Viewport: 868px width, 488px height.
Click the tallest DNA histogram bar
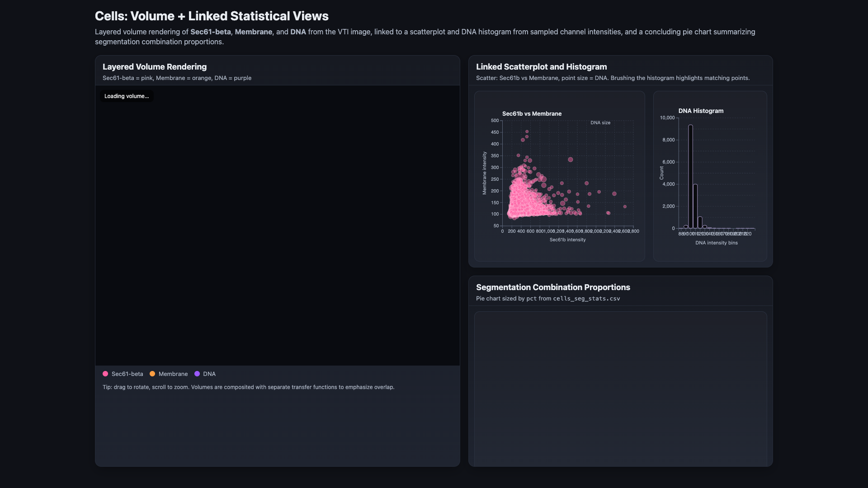click(690, 177)
